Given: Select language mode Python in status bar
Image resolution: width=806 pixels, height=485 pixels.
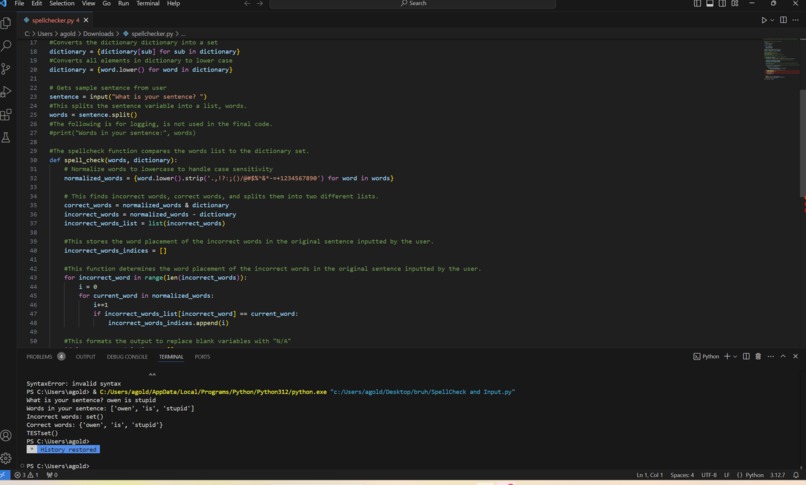Looking at the screenshot, I should point(750,475).
